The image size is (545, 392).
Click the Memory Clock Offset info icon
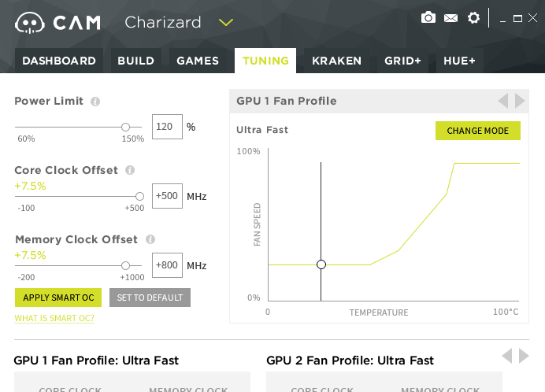150,239
